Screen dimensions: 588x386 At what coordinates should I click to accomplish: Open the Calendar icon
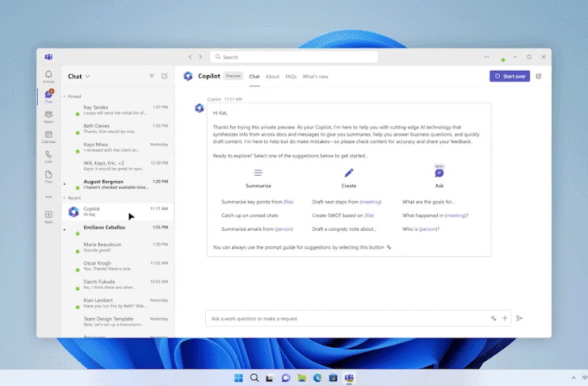48,136
